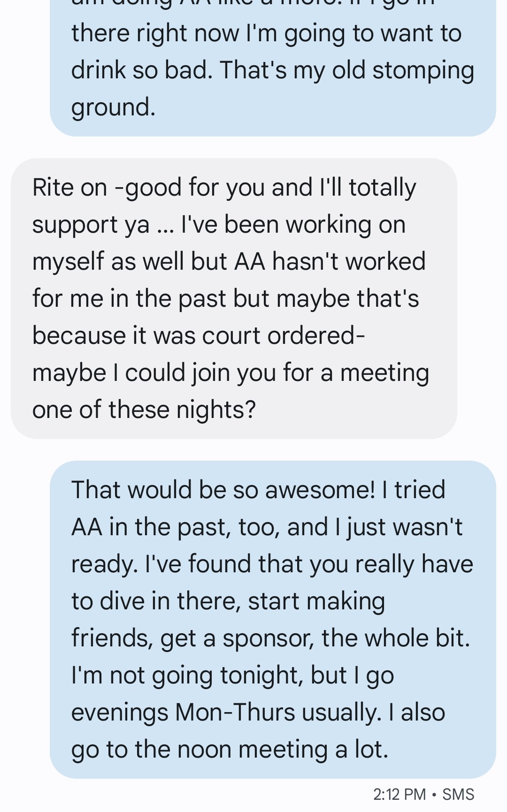The image size is (507, 812).
Task: Click "Mon-Thurs" in the last message
Action: 236,713
